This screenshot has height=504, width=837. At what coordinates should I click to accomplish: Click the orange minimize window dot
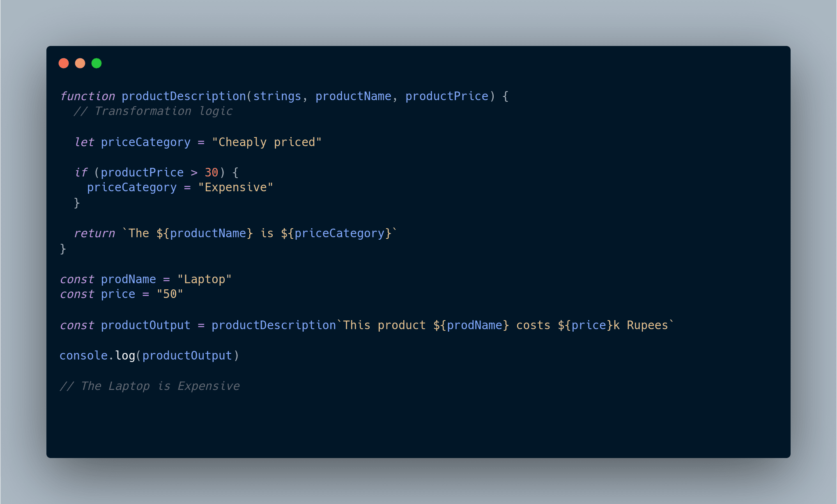[x=80, y=63]
